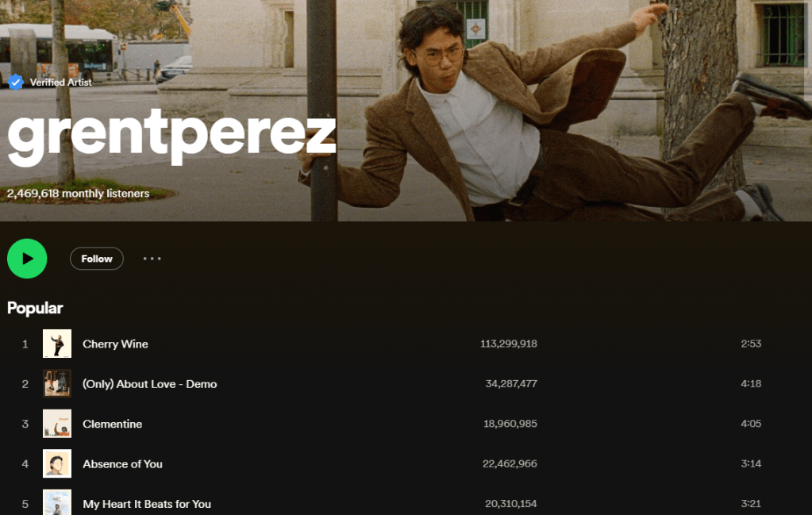Screen dimensions: 812x515
Task: Choose the Absence of You track name
Action: (122, 464)
